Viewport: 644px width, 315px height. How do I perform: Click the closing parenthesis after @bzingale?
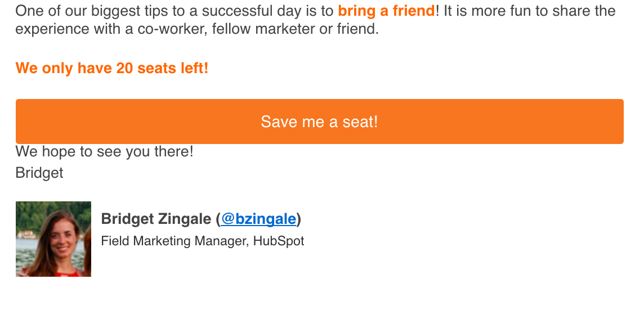point(299,219)
